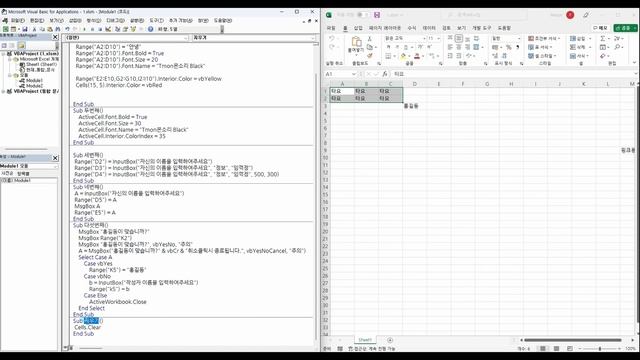Click the green Share button in Excel
Screen dimensions: 640x360
pos(625,28)
